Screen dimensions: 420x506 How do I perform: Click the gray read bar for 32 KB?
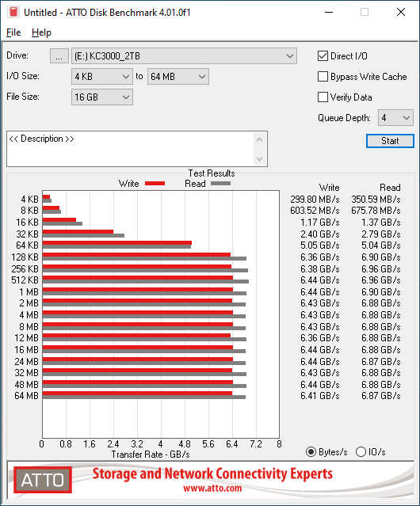pyautogui.click(x=83, y=235)
